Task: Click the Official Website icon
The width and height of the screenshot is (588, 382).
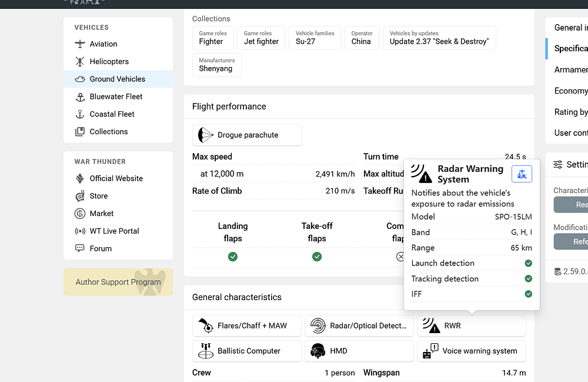Action: coord(80,178)
